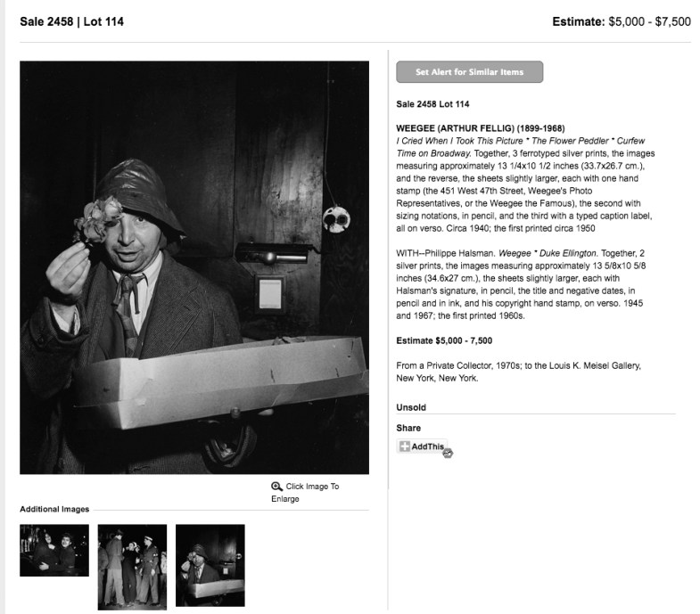The width and height of the screenshot is (700, 614).
Task: Select the small flower peddler thumbnail
Action: (210, 565)
